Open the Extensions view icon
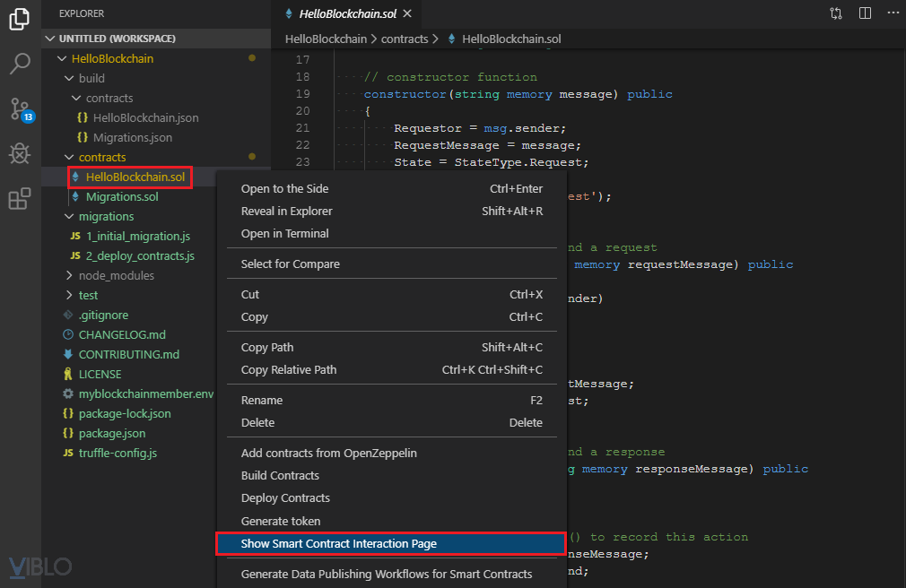906x588 pixels. (20, 199)
